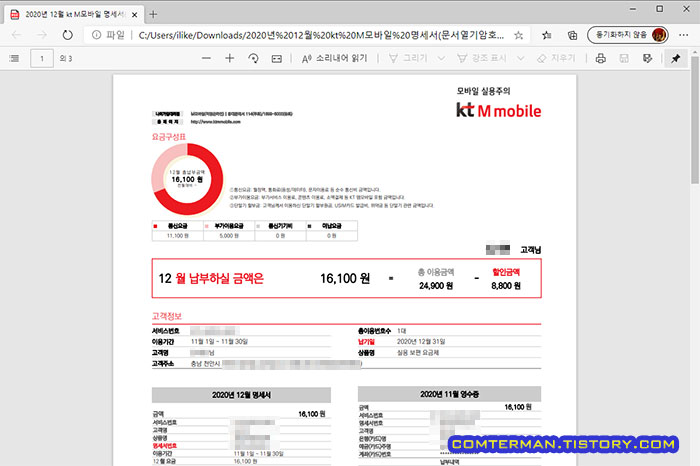Save the PDF document
This screenshot has height=466, width=700.
624,58
